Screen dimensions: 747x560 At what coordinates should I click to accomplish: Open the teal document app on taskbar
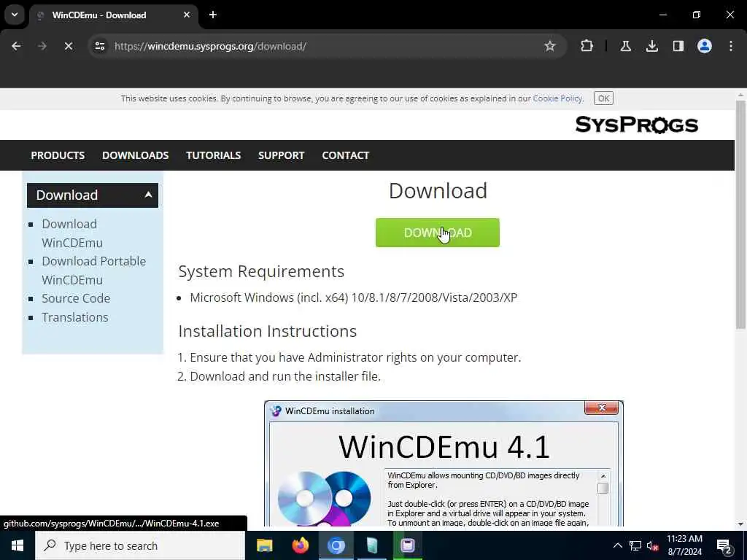(x=372, y=545)
